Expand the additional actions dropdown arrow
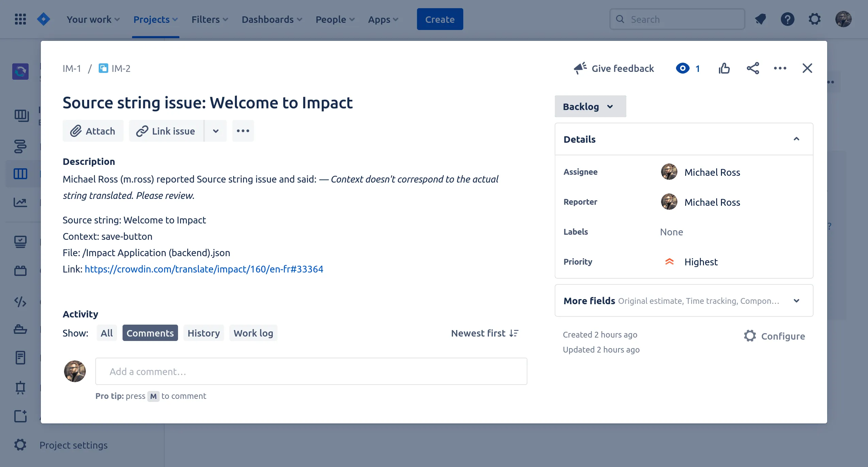Screen dimensions: 868x467 [215, 130]
